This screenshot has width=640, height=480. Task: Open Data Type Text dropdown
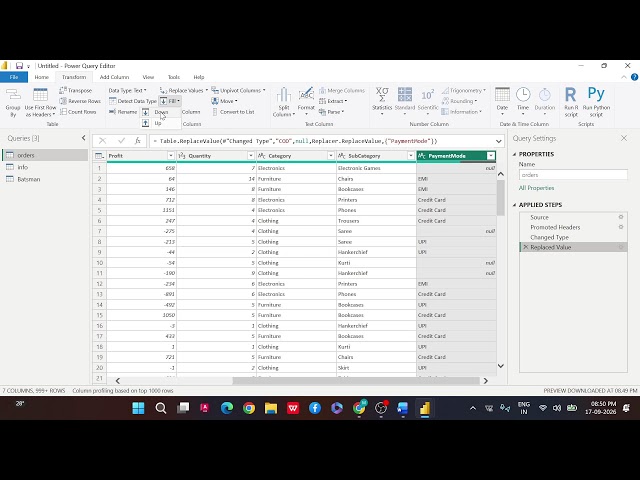127,90
